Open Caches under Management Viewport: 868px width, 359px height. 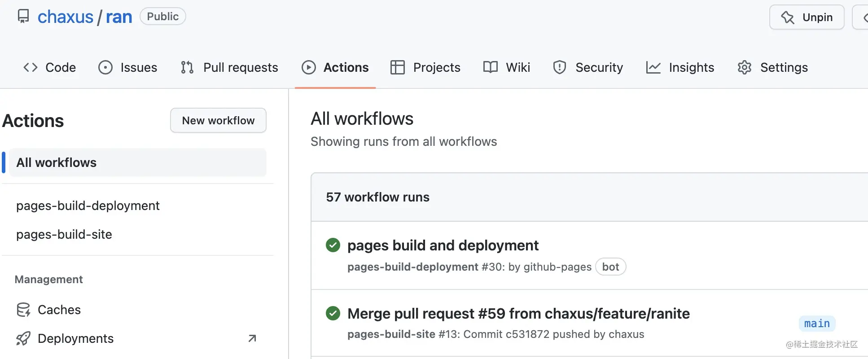pos(59,310)
